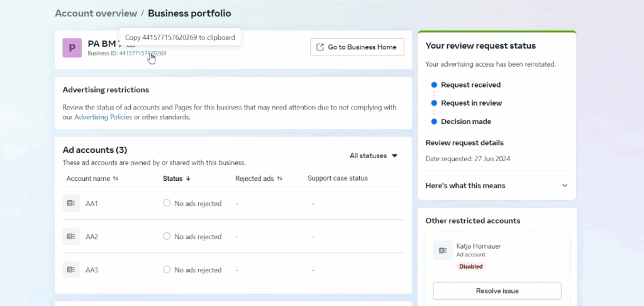Click the purple P business avatar icon
The height and width of the screenshot is (306, 644).
pyautogui.click(x=72, y=48)
